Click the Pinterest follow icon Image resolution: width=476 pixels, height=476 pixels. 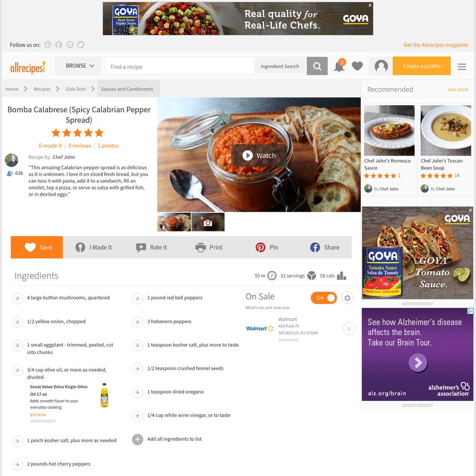[48, 45]
